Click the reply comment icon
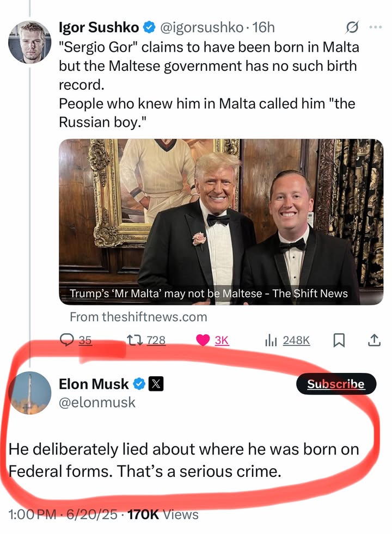The image size is (392, 534). tap(66, 340)
